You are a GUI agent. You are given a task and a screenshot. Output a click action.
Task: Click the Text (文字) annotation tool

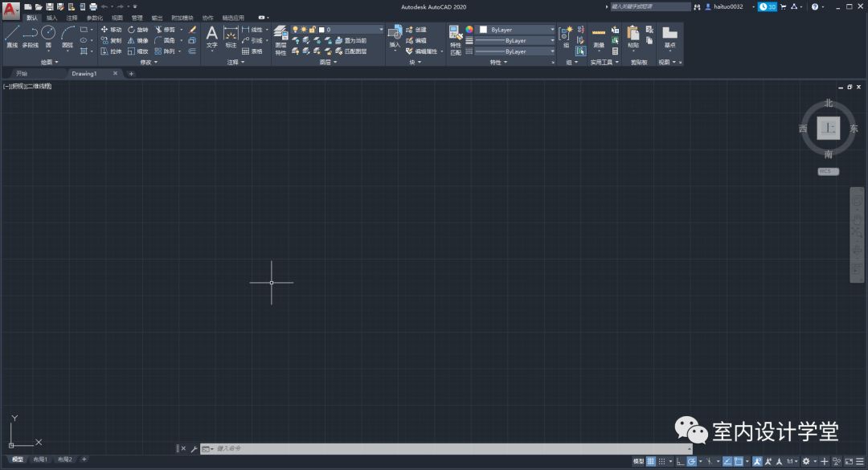(211, 36)
